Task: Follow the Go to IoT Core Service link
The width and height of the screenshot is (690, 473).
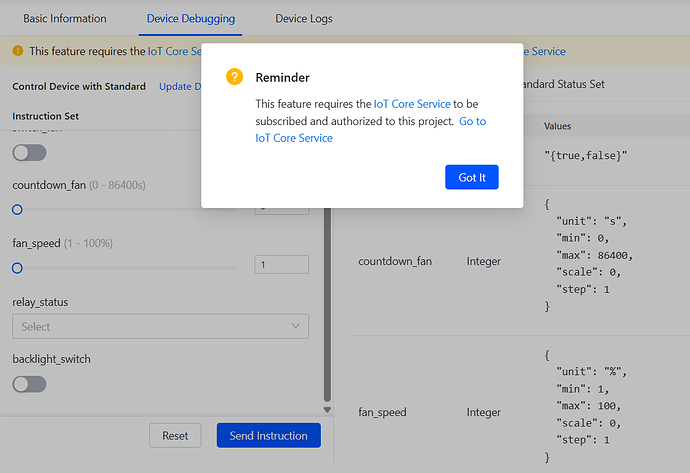Action: [x=371, y=129]
